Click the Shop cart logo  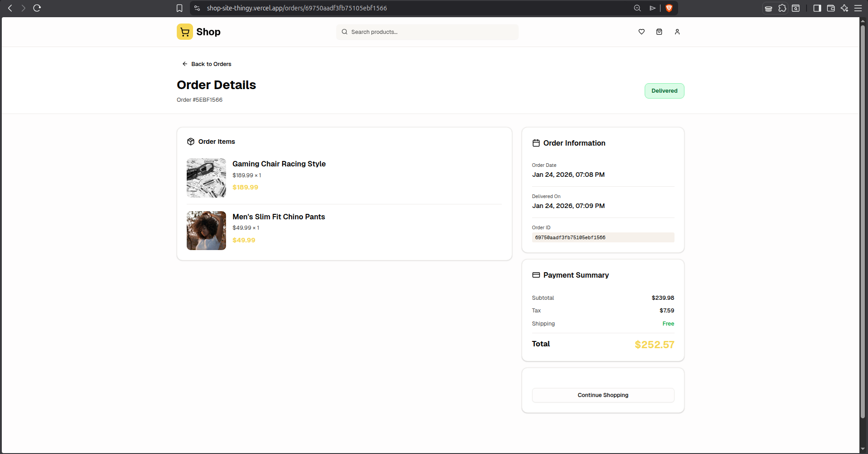[x=185, y=32]
